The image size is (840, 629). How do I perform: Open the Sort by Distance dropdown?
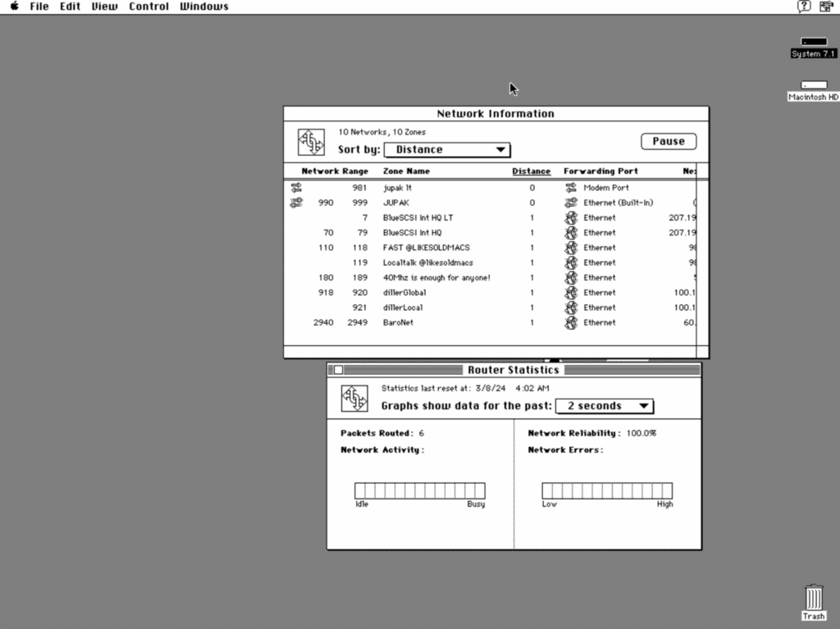pos(447,149)
